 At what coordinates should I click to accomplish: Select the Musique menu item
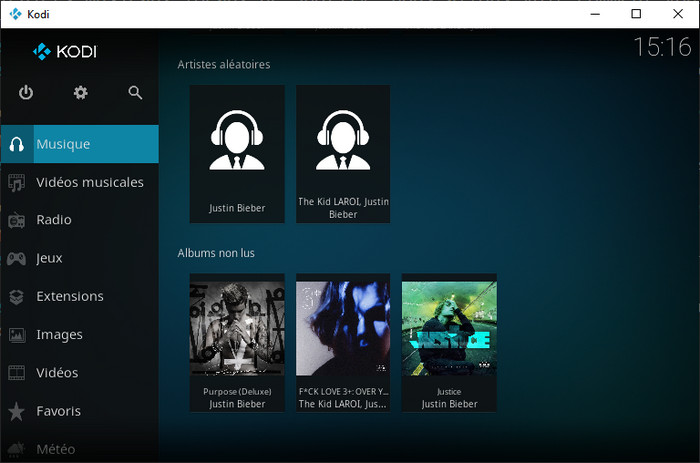(x=80, y=144)
